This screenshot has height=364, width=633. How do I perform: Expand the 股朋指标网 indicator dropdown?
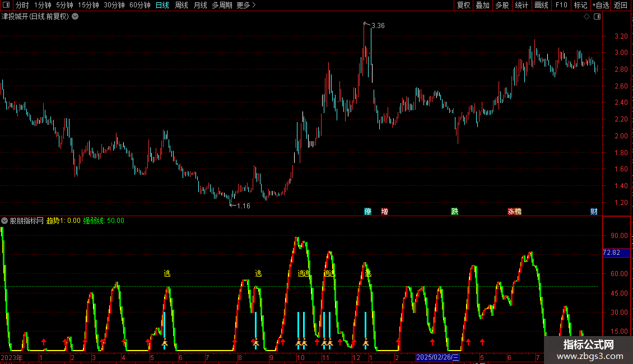click(4, 221)
